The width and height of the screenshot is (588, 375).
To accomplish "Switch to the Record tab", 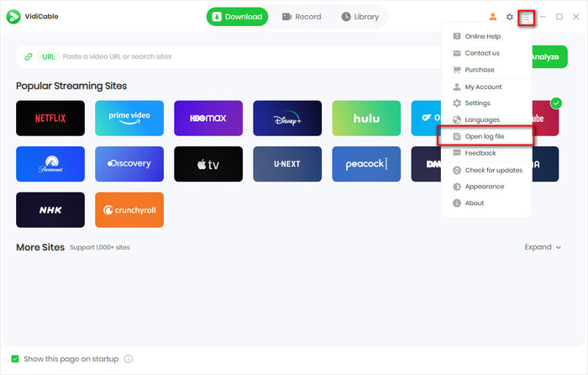I will click(x=302, y=17).
